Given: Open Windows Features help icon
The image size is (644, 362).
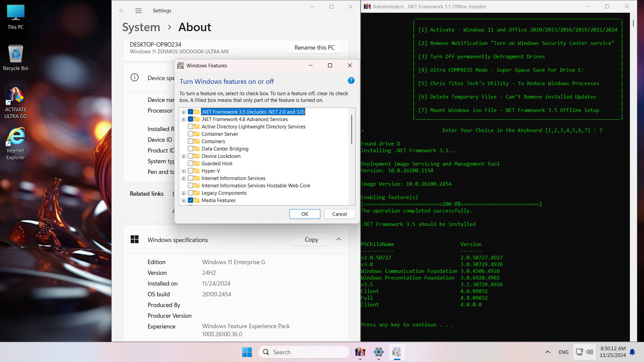Looking at the screenshot, I should (351, 80).
